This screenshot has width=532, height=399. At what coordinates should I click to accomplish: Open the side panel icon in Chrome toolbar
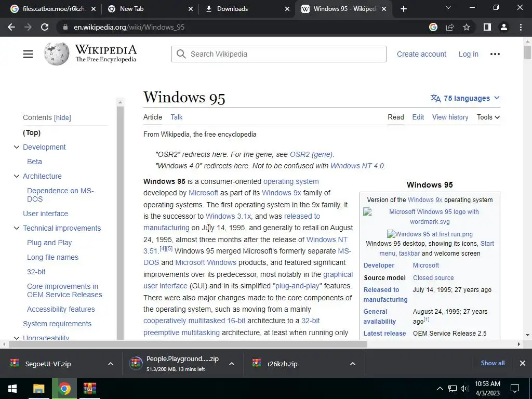(x=487, y=27)
